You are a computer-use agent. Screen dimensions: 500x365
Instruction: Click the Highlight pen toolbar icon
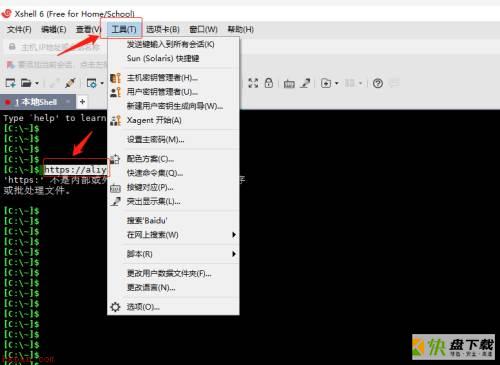(x=305, y=83)
